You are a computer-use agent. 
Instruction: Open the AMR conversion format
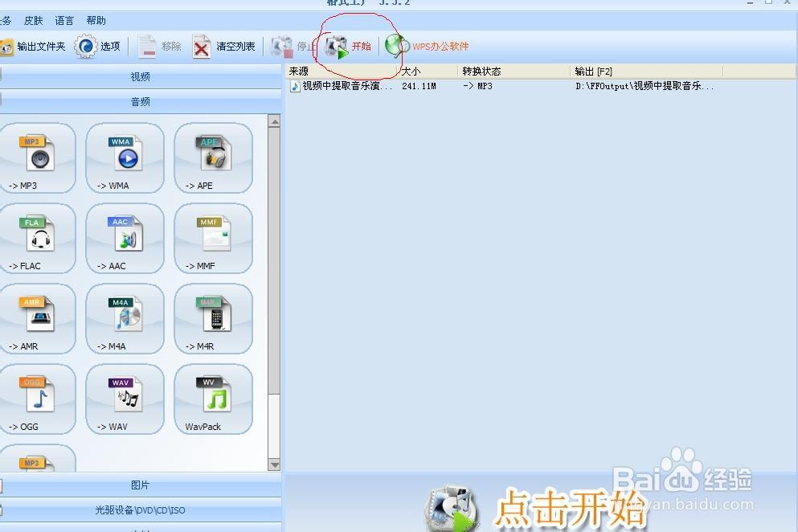(x=39, y=319)
